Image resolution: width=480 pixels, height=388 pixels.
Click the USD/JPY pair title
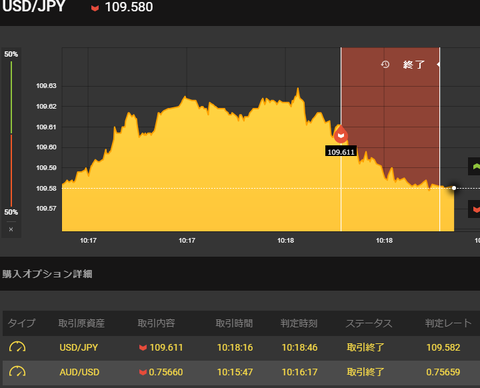(33, 6)
